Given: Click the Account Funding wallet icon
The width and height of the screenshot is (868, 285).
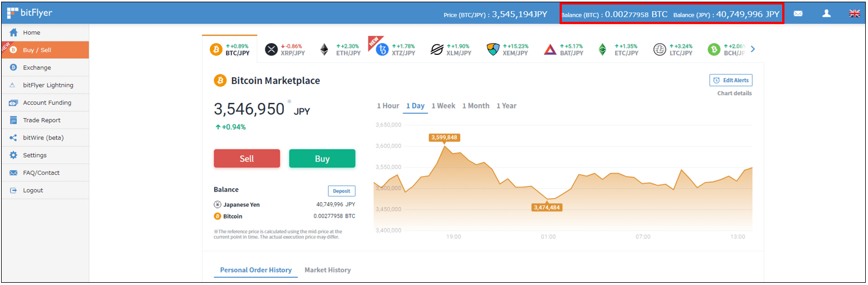Looking at the screenshot, I should click(13, 103).
